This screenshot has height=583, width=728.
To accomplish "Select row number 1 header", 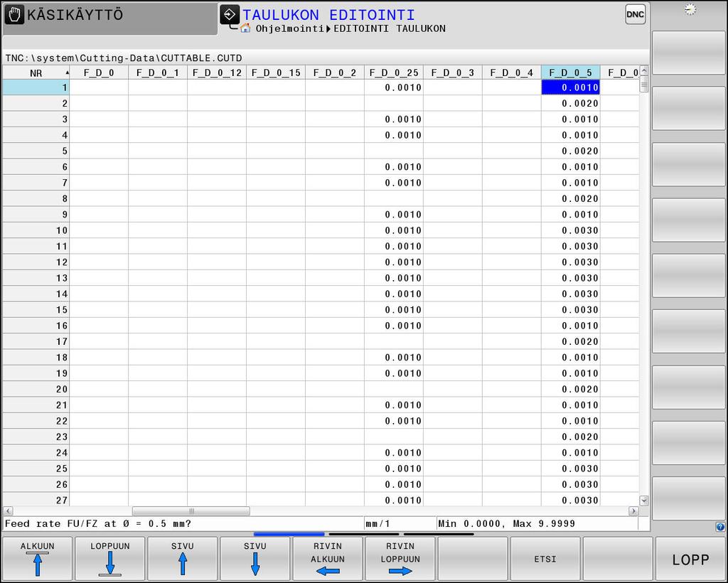I will 36,87.
